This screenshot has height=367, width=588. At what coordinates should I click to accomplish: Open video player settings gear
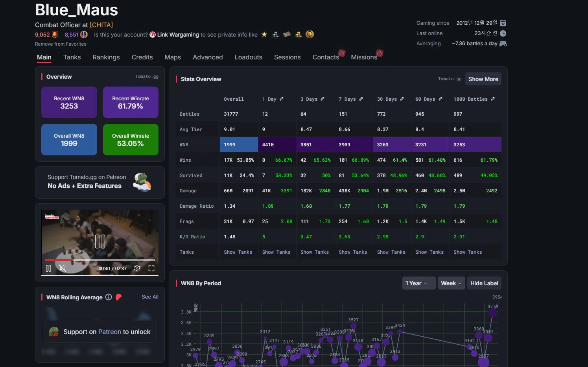pos(137,268)
